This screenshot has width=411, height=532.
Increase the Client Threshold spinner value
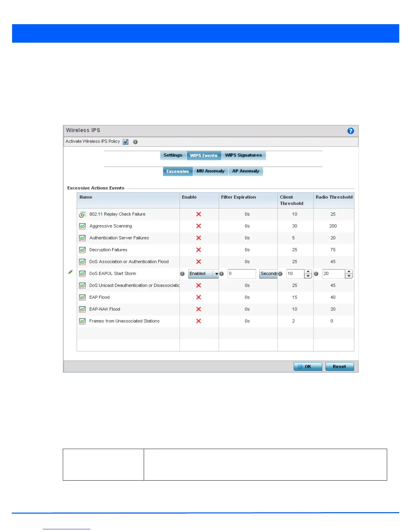tap(308, 272)
